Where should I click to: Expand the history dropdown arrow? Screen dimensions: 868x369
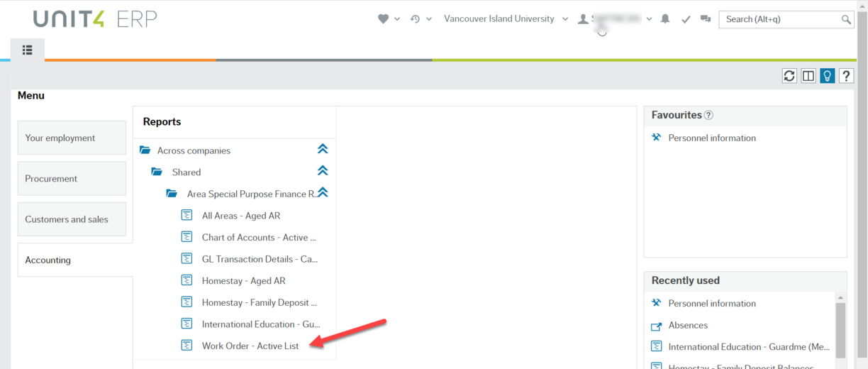[x=429, y=19]
